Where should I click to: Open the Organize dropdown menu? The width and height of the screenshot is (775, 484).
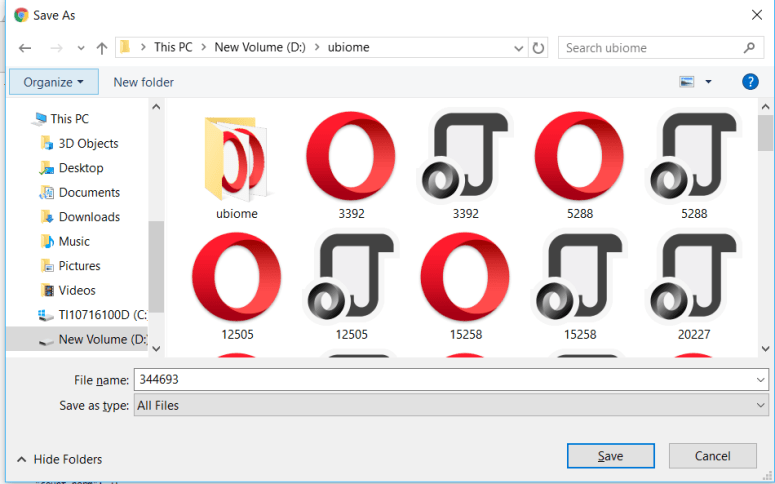point(54,82)
